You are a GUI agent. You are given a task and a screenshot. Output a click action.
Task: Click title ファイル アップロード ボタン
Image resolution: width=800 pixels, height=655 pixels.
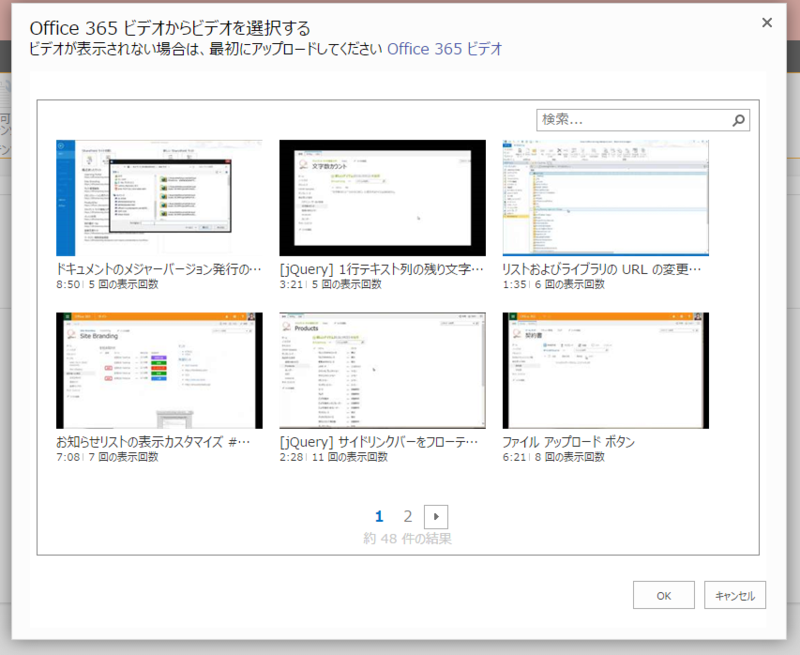click(569, 442)
